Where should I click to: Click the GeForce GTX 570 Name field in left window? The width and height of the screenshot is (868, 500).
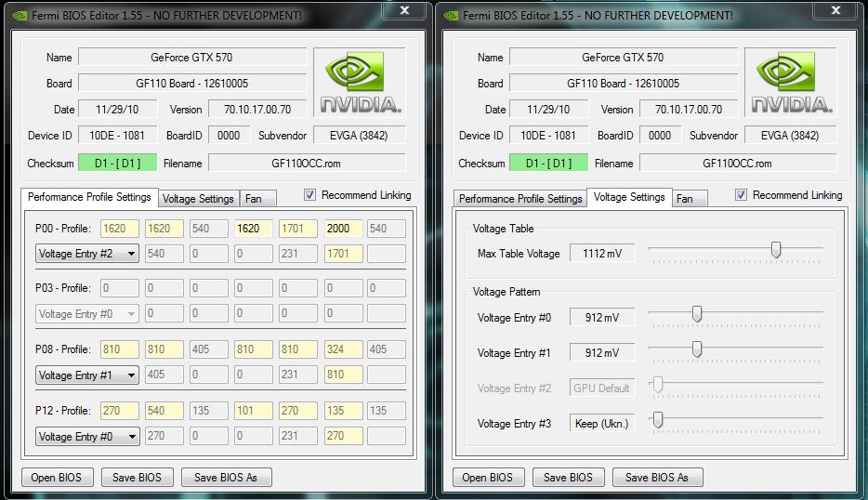tap(192, 57)
